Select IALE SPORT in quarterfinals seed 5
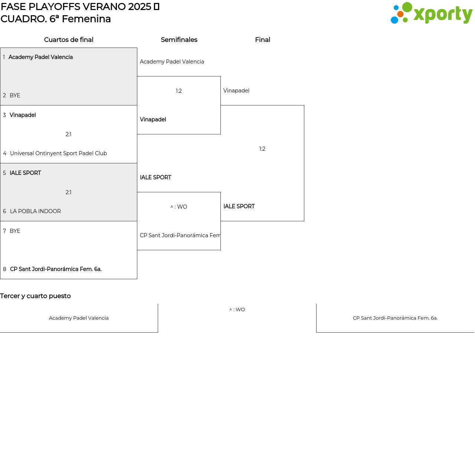This screenshot has width=475, height=476. [x=25, y=173]
